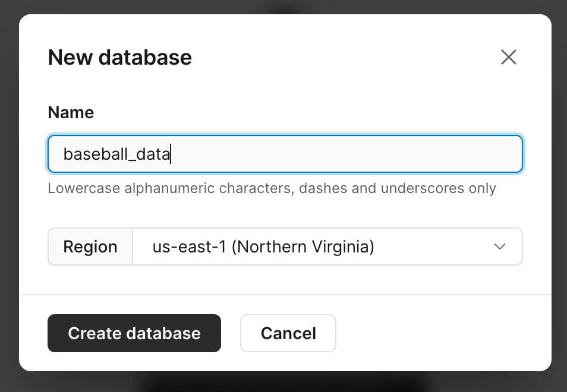567x392 pixels.
Task: Click the New database dialog title
Action: [119, 57]
